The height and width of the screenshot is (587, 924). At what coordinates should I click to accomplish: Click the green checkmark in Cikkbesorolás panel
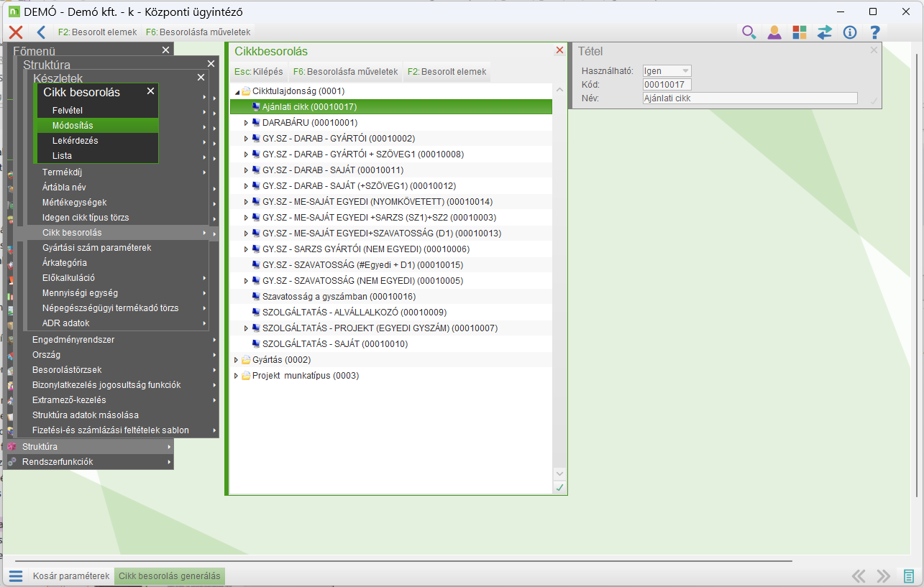click(559, 488)
